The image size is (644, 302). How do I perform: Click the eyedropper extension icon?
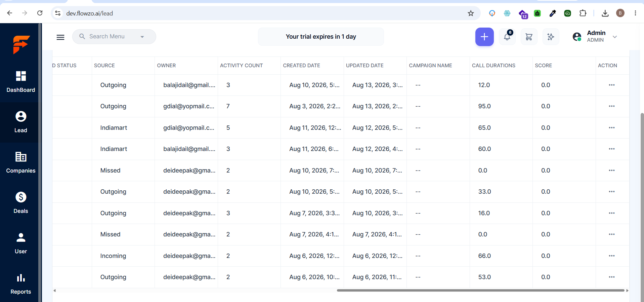point(553,13)
